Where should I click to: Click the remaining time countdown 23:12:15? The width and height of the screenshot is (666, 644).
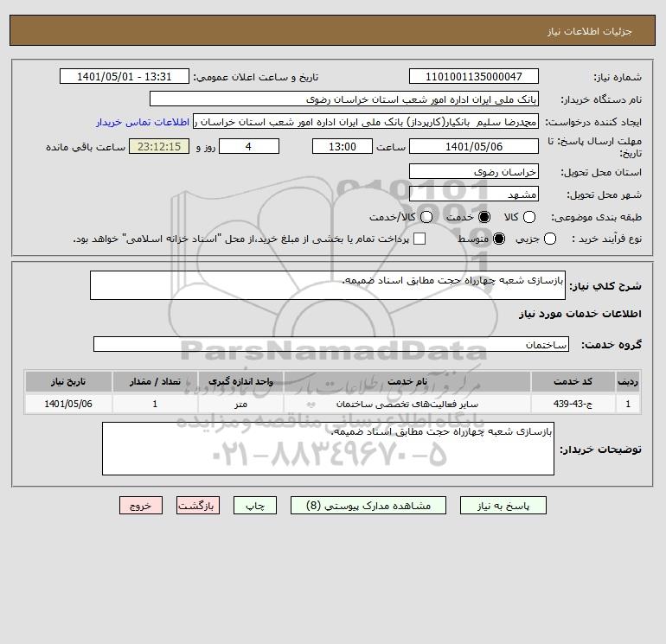(159, 146)
